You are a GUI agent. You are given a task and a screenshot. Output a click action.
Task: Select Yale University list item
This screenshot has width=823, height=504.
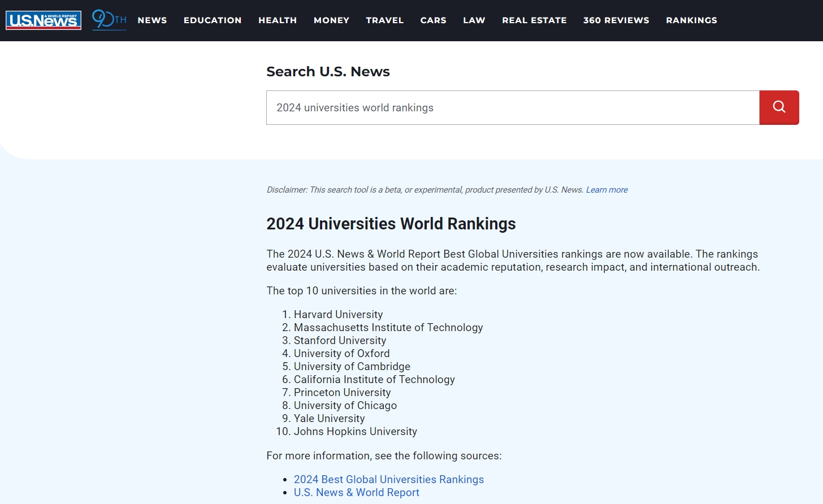(x=329, y=418)
